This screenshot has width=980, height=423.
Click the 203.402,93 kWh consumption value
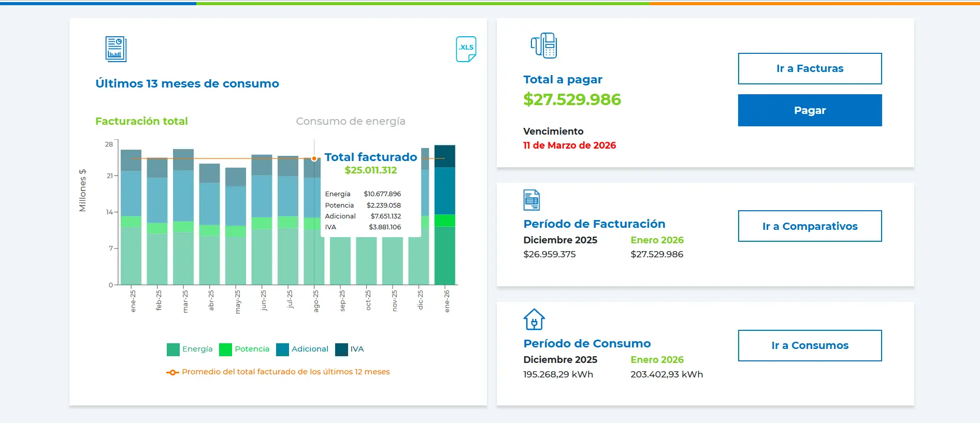point(667,374)
